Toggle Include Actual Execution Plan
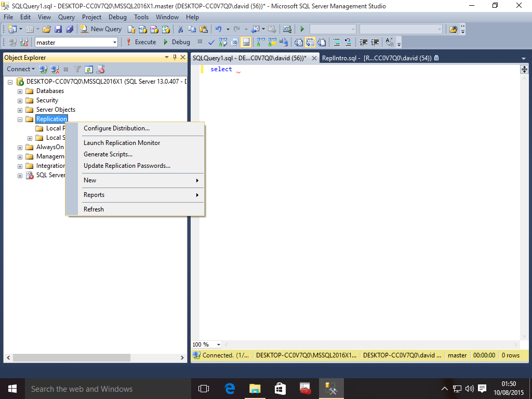 tap(259, 42)
